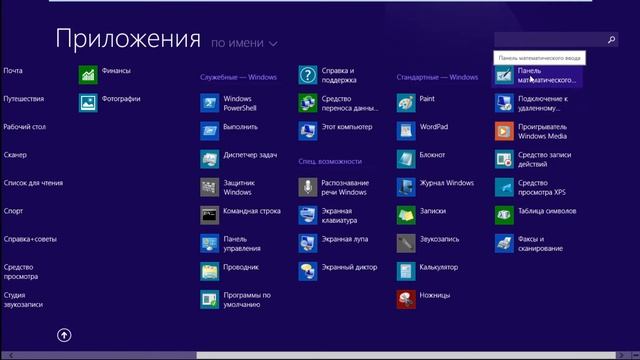Open Защитник Windows icon

(209, 187)
